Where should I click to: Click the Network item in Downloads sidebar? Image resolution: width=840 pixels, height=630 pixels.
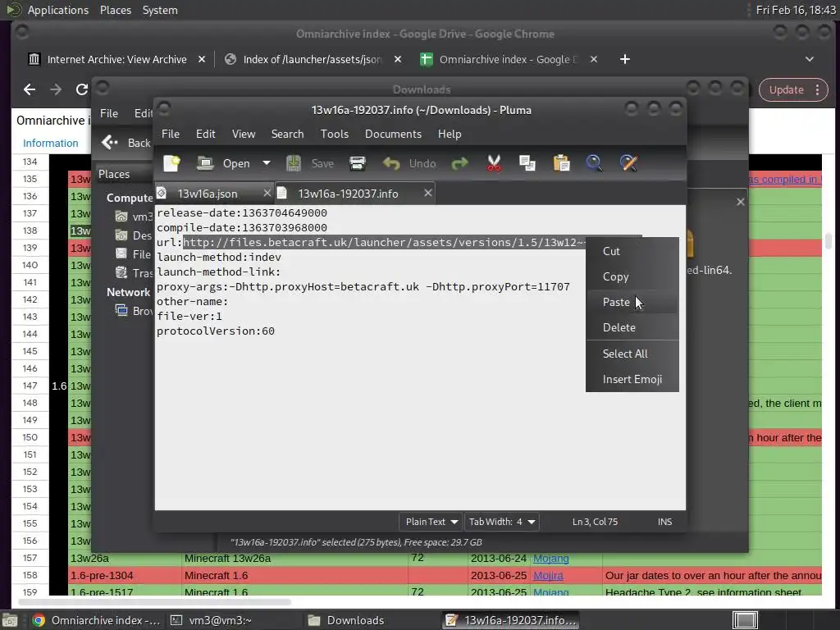[128, 293]
